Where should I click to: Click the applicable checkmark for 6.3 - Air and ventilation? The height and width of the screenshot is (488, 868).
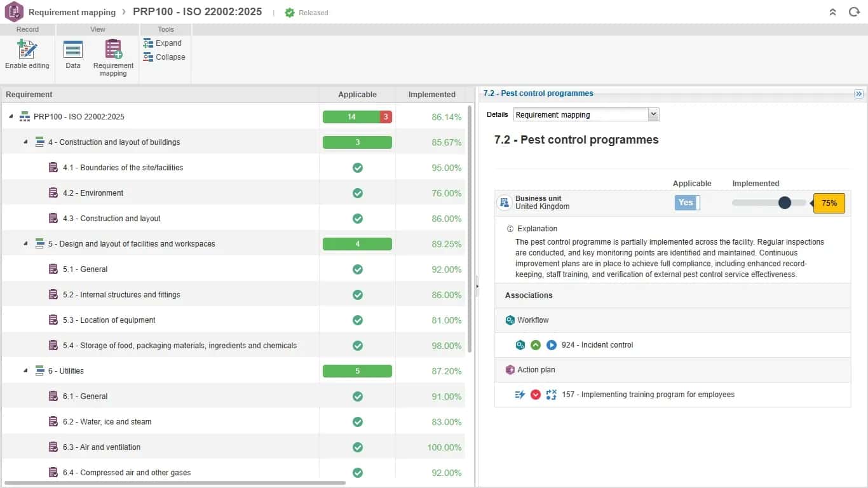point(358,447)
